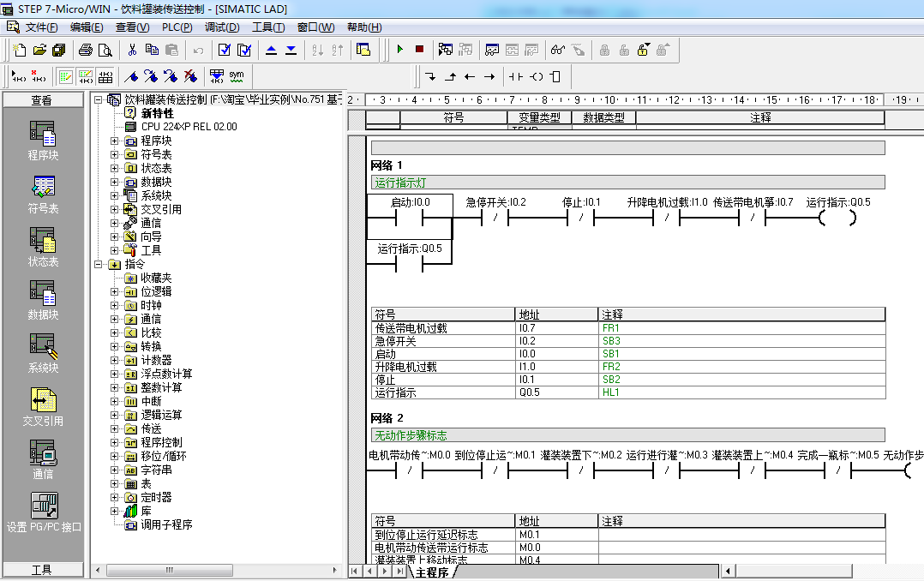Image resolution: width=924 pixels, height=581 pixels.
Task: Expand the 定时器 instruction folder
Action: tap(114, 499)
